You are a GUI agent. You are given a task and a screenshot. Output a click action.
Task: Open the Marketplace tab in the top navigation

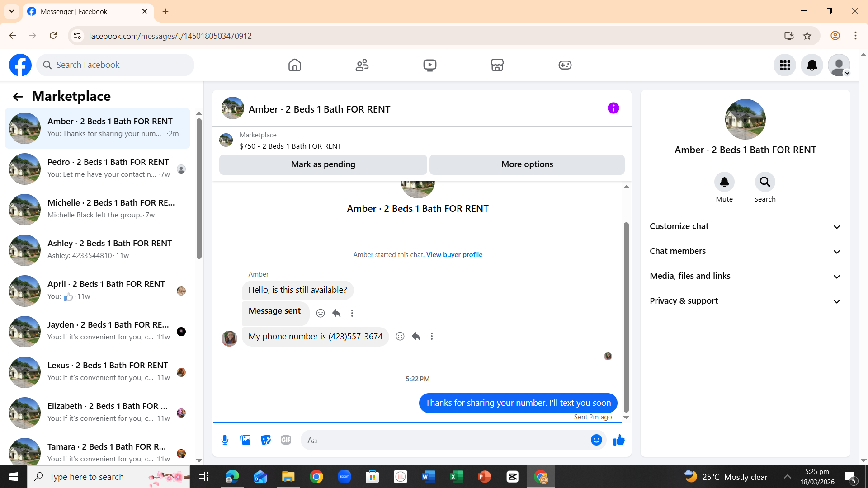pos(497,65)
